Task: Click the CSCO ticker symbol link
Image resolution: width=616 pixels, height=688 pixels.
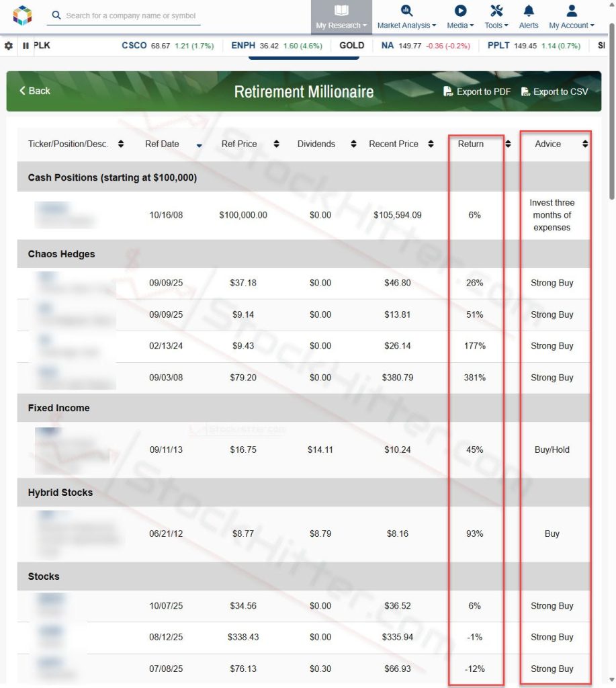Action: click(133, 45)
